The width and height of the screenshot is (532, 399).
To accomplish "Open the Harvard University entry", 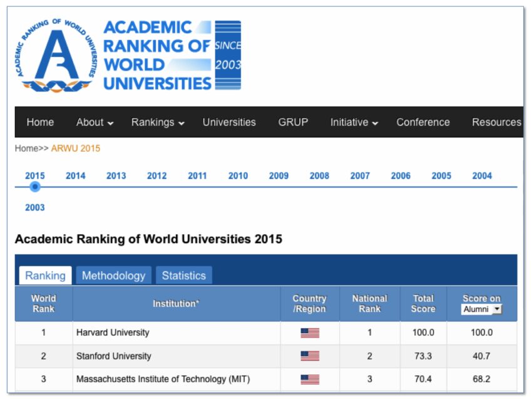I will [113, 333].
